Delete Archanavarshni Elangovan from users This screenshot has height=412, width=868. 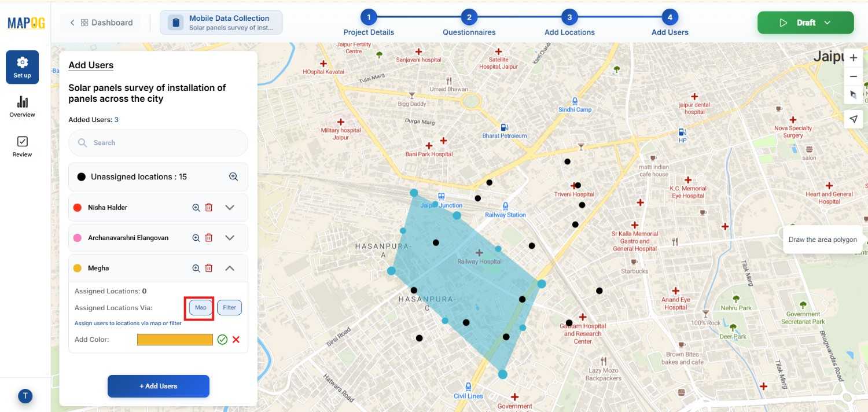(x=209, y=237)
